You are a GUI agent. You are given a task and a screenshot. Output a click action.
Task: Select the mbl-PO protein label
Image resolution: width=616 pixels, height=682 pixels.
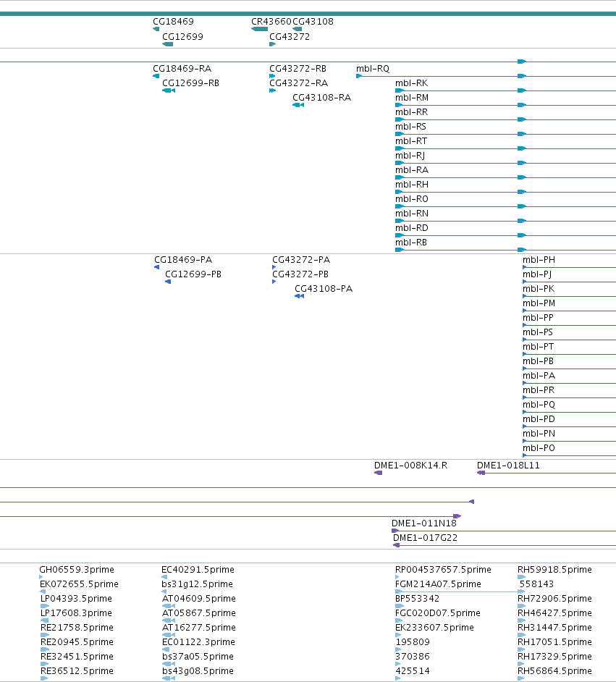click(x=539, y=448)
